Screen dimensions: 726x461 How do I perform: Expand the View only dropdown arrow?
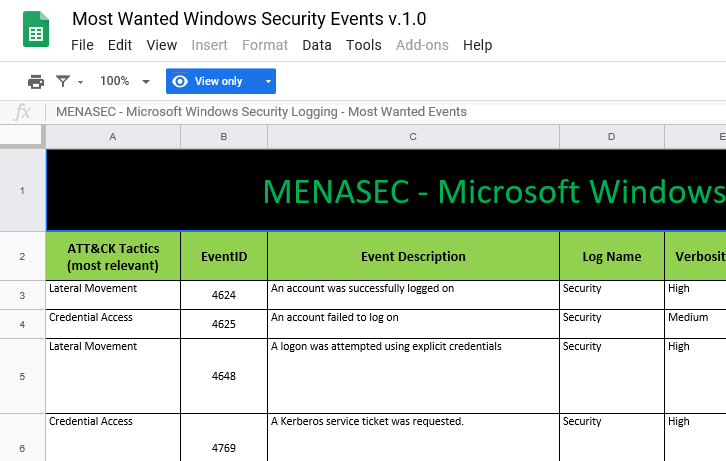click(x=268, y=81)
